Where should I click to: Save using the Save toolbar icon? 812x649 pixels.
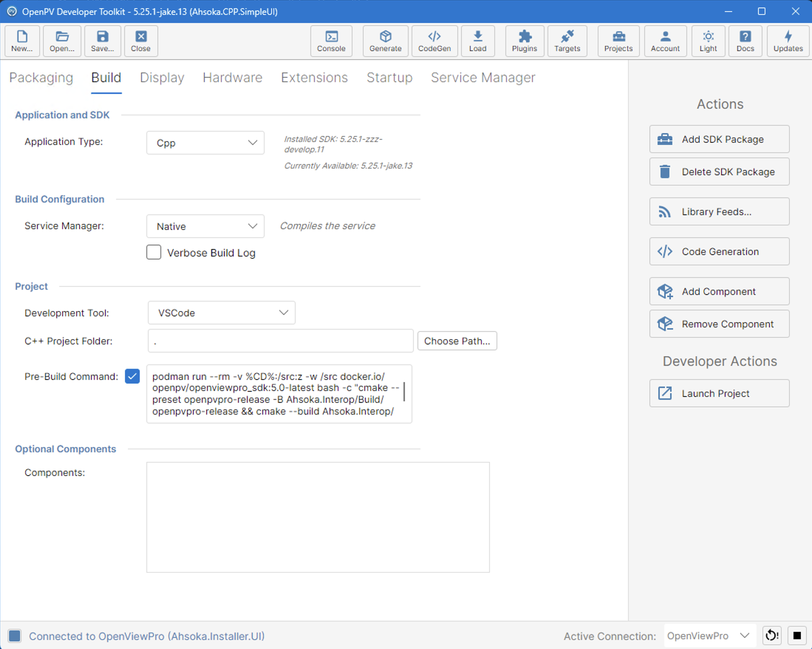pyautogui.click(x=102, y=41)
